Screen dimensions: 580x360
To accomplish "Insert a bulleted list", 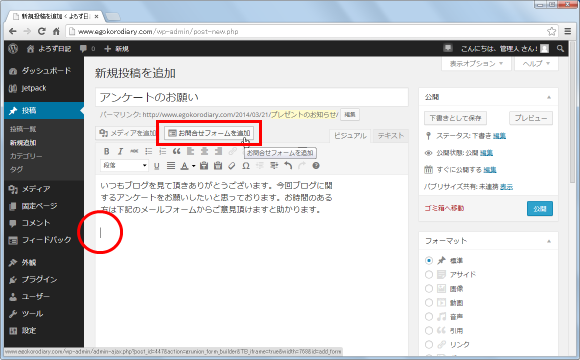I will coord(148,151).
